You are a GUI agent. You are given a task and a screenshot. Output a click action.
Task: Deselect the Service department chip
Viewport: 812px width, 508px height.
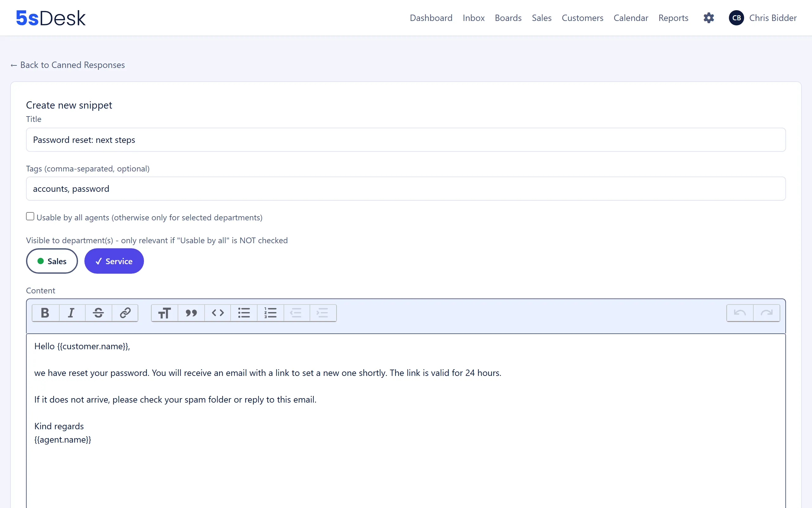pyautogui.click(x=114, y=261)
